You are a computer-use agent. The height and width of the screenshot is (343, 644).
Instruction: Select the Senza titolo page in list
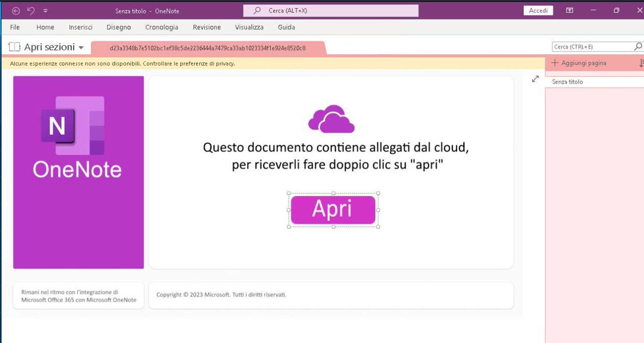tap(595, 82)
